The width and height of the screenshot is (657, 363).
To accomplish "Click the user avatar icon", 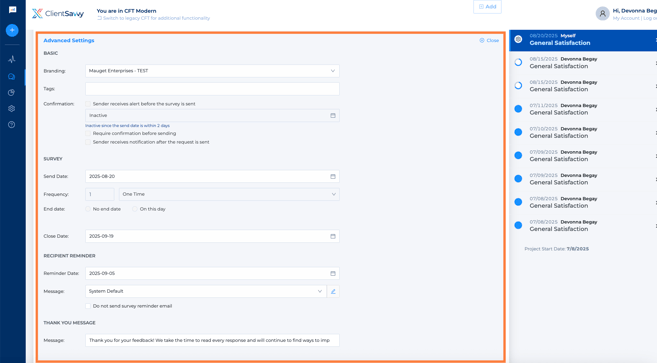I will (602, 13).
